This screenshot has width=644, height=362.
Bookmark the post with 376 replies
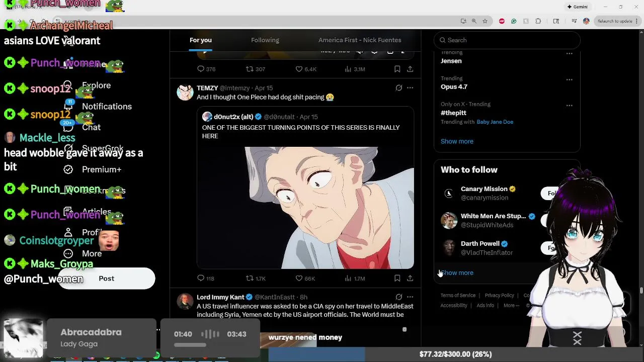397,69
